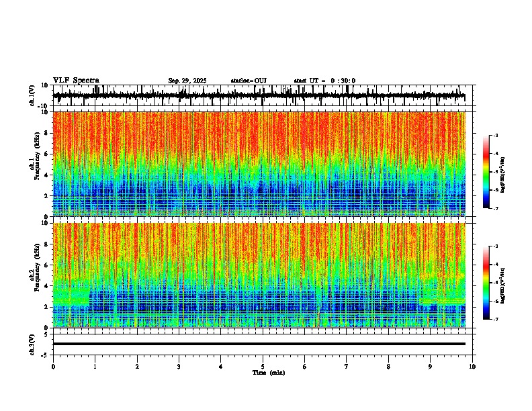Click the ch.1 color bar log PSD label
This screenshot has height=411, width=532.
point(503,175)
